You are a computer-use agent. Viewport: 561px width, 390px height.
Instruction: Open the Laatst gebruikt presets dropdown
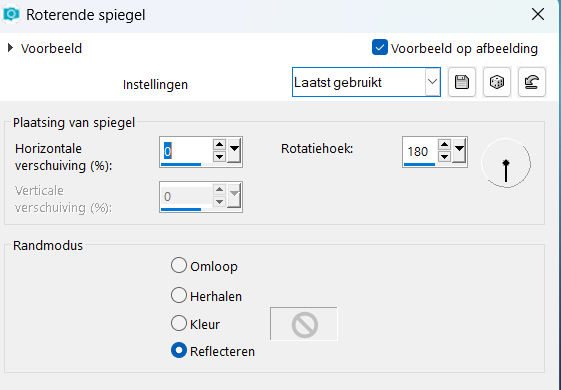pyautogui.click(x=366, y=82)
